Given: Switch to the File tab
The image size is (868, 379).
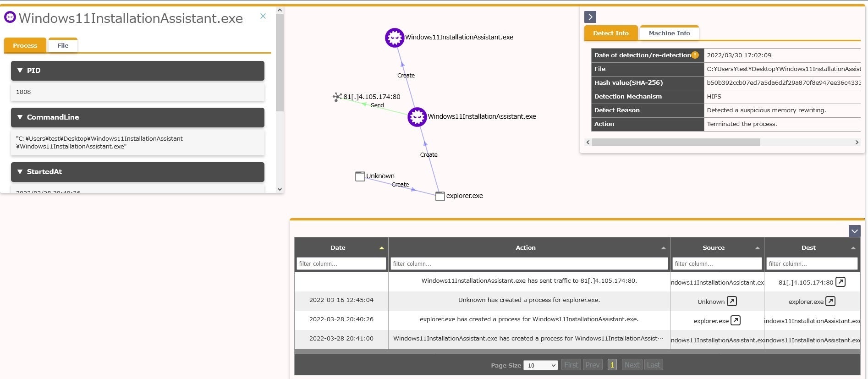Looking at the screenshot, I should coord(63,45).
